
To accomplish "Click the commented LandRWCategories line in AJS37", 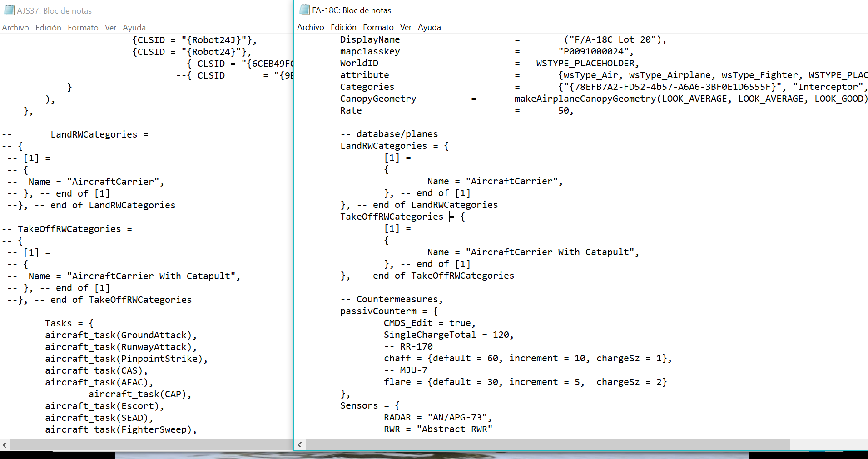I will pyautogui.click(x=75, y=134).
